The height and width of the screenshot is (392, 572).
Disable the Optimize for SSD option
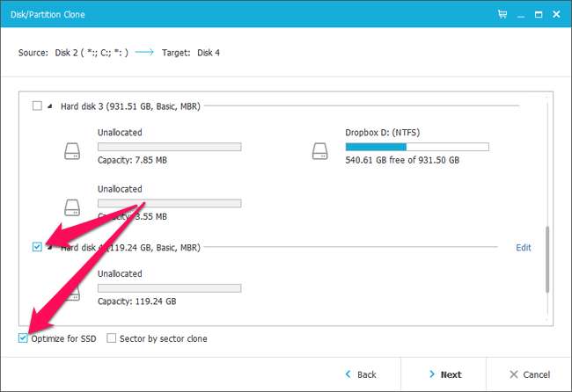[x=23, y=338]
